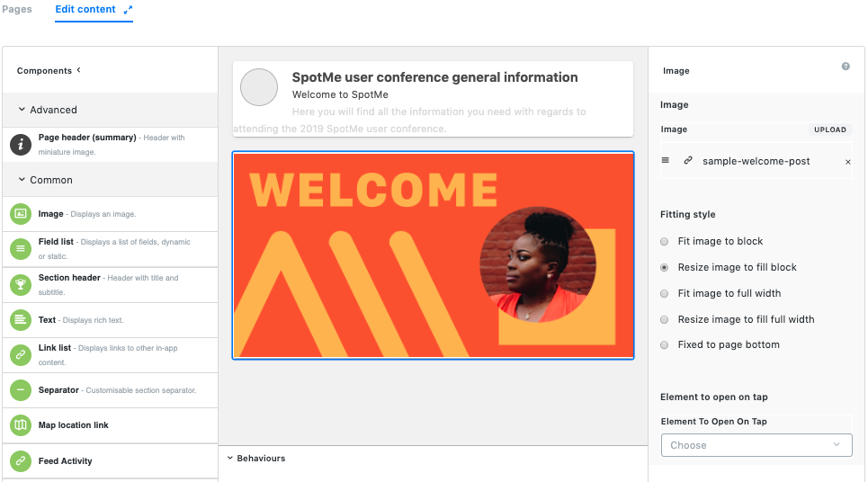Select the SpotMe conference page header block
Screen dimensions: 868x482
pyautogui.click(x=433, y=99)
